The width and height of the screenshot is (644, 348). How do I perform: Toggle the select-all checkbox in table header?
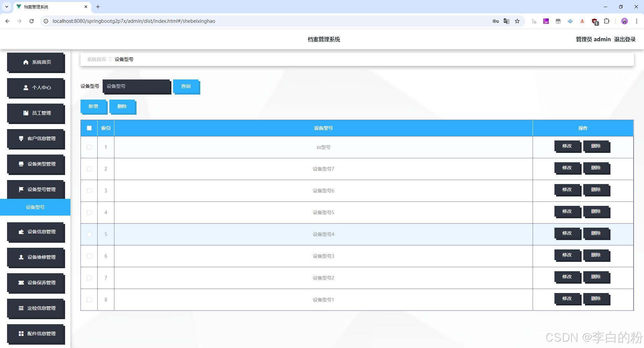coord(89,128)
